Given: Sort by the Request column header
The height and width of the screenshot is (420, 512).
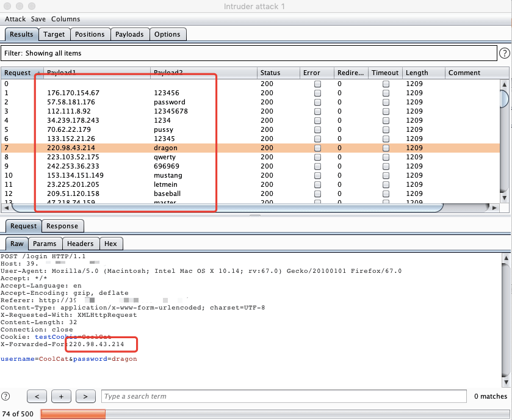Looking at the screenshot, I should 22,73.
